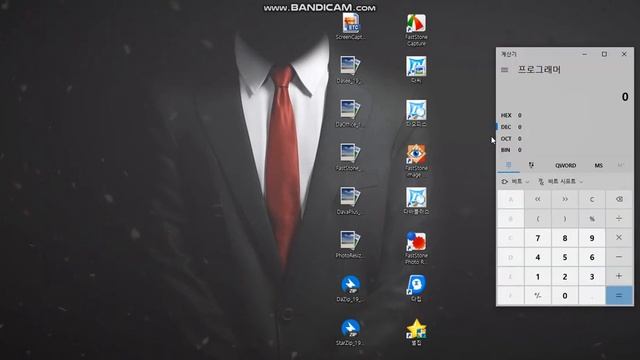This screenshot has width=640, height=360.
Task: Open the FastStone Image viewer shortcut
Action: pos(416,161)
